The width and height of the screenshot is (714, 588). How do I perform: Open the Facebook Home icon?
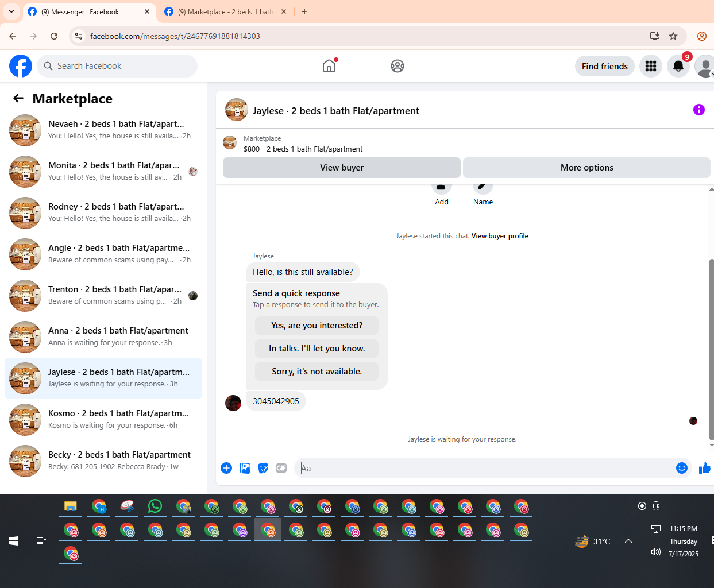click(x=329, y=66)
